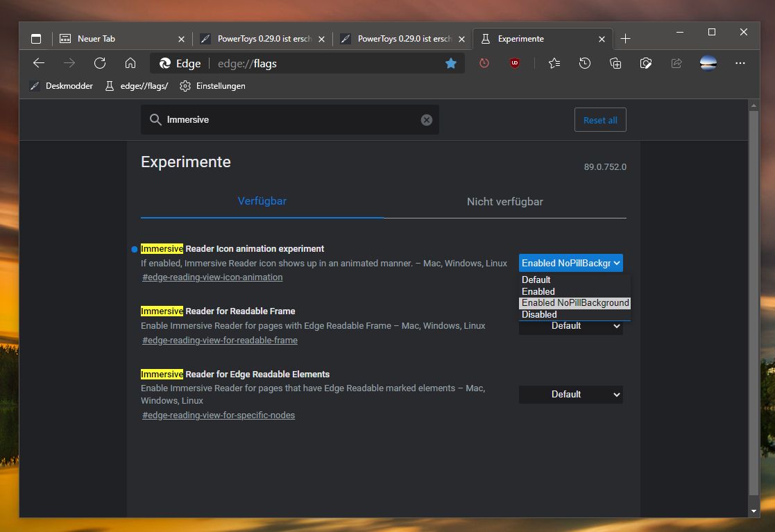
Task: Open the History icon
Action: pos(585,63)
